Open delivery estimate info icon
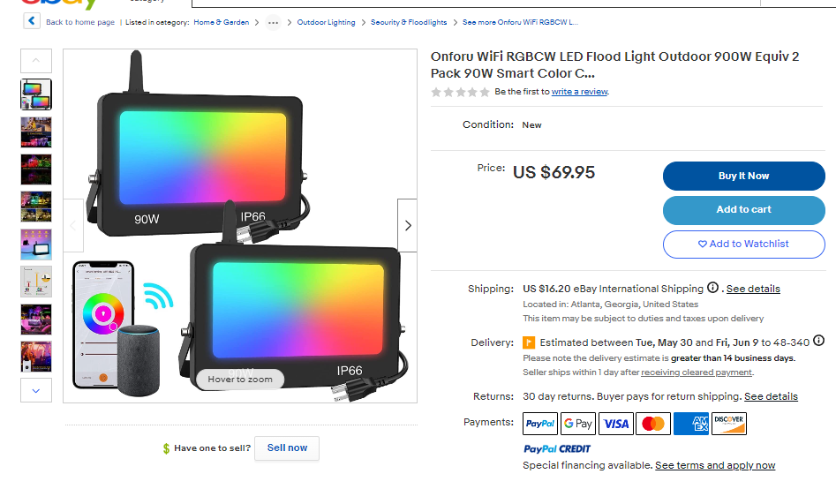The width and height of the screenshot is (836, 504). tap(819, 341)
